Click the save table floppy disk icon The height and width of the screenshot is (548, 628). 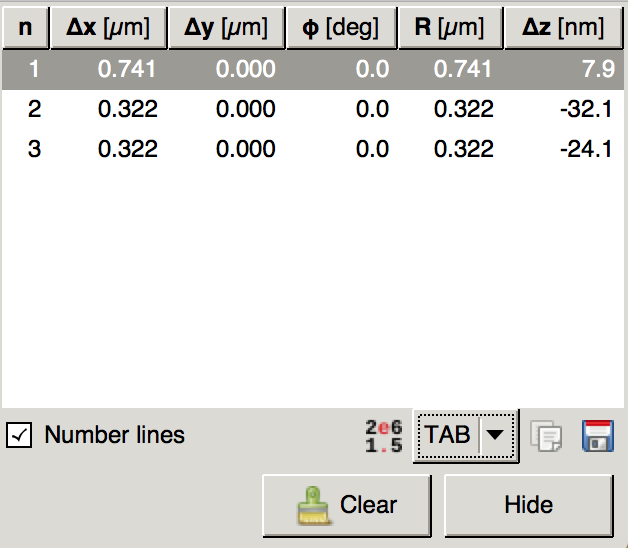tap(598, 436)
